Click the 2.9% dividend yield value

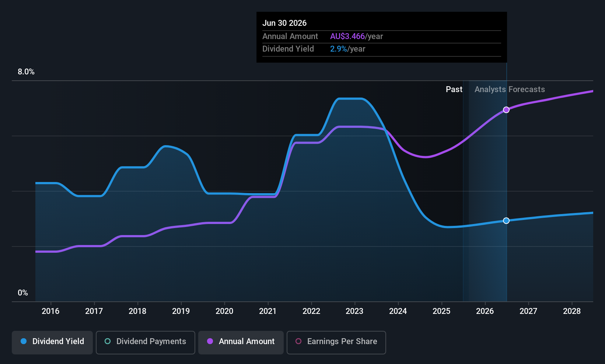tap(338, 49)
